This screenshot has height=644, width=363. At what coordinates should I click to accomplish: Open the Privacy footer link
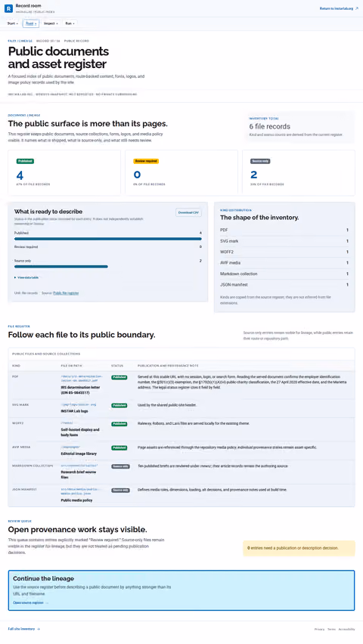coord(319,629)
